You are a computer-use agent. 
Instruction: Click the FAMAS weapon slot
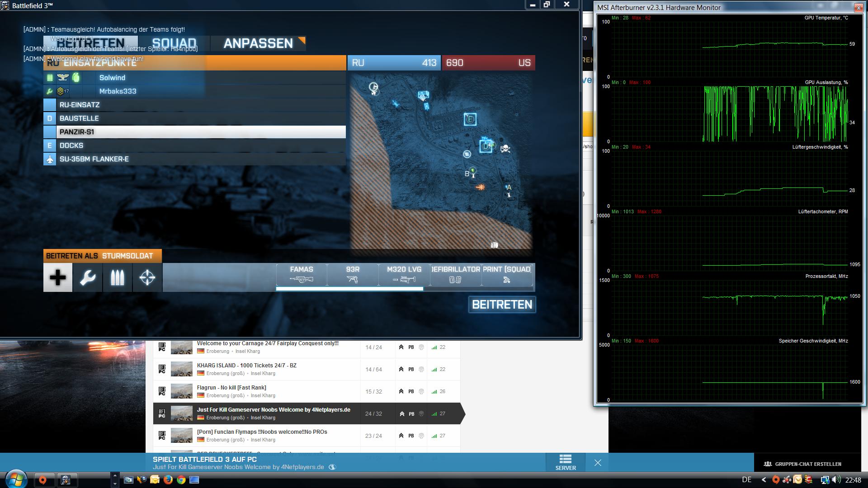coord(302,274)
